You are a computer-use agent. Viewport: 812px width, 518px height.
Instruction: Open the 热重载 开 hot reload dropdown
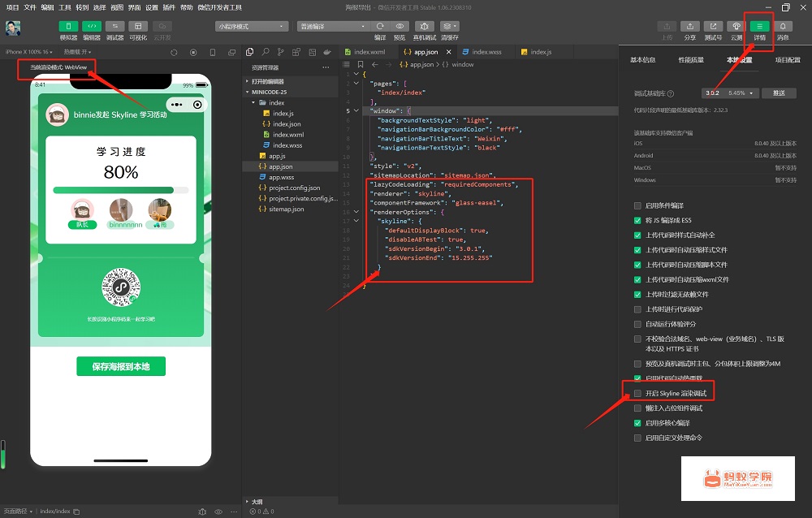coord(78,52)
